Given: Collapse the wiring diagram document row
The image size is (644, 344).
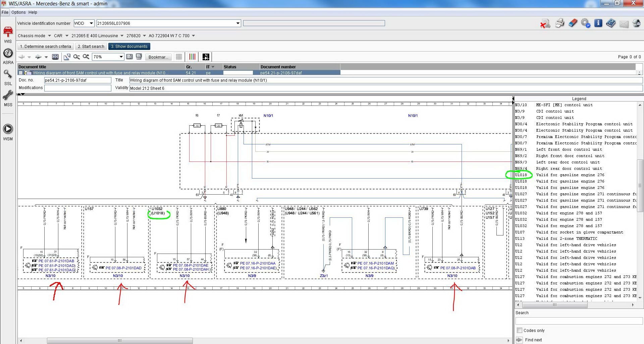Looking at the screenshot, I should pyautogui.click(x=21, y=73).
